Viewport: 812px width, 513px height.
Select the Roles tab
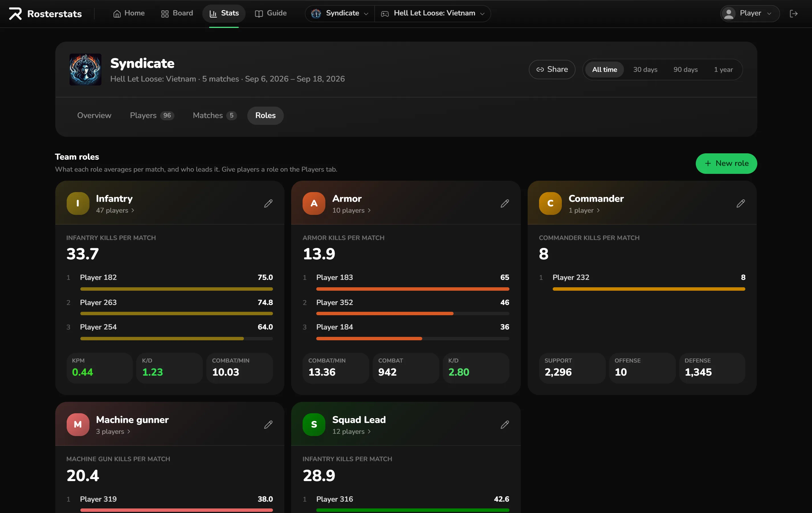click(x=265, y=115)
